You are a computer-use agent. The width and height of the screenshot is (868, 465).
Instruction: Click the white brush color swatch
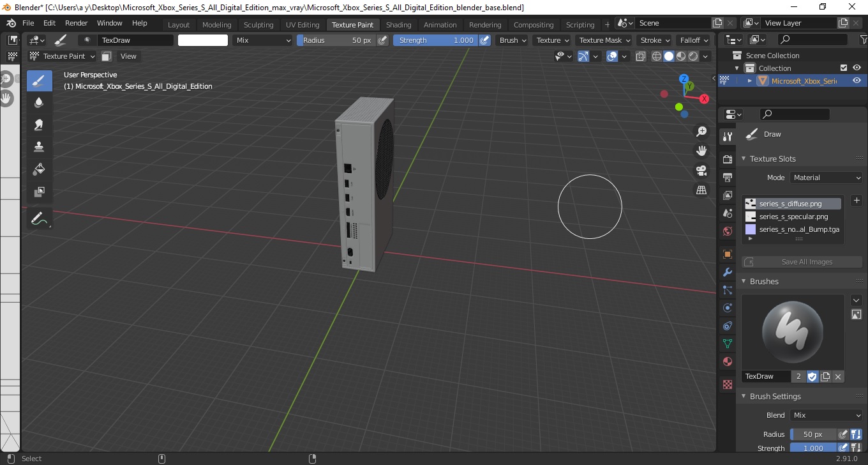pos(203,40)
